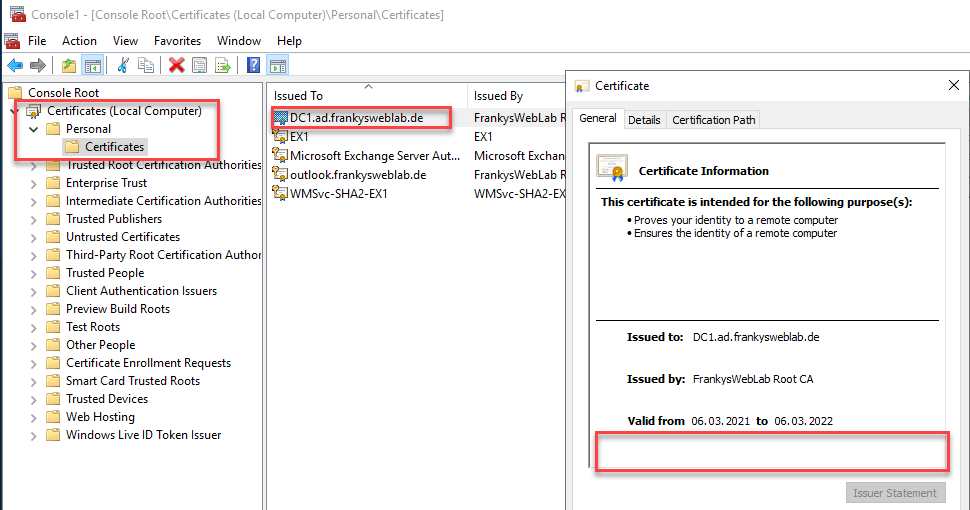Click the Copy icon in the toolbar

[146, 65]
